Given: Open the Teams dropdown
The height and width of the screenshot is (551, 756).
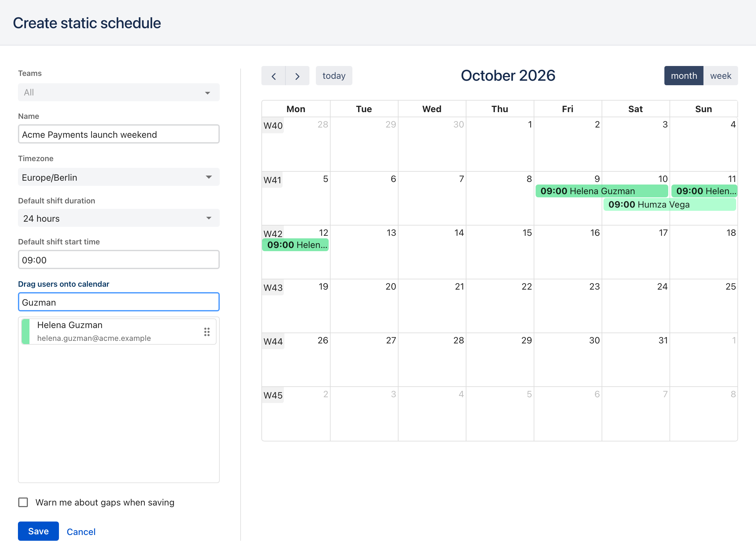Looking at the screenshot, I should coord(119,92).
